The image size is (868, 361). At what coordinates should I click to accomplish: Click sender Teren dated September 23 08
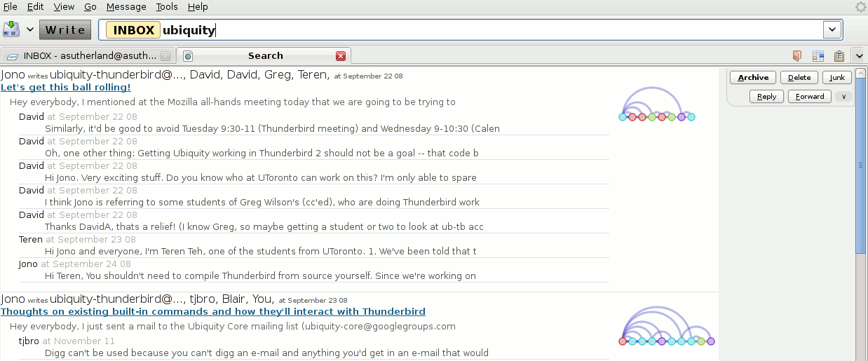(31, 240)
